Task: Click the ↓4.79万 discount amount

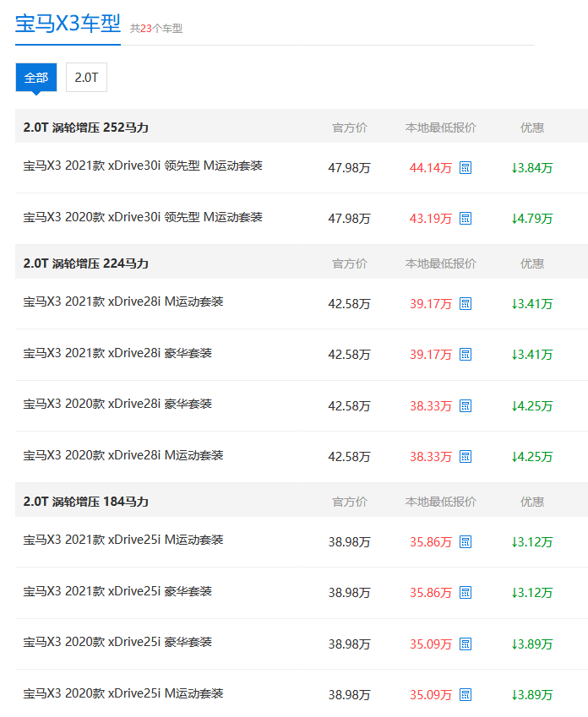Action: pos(532,219)
